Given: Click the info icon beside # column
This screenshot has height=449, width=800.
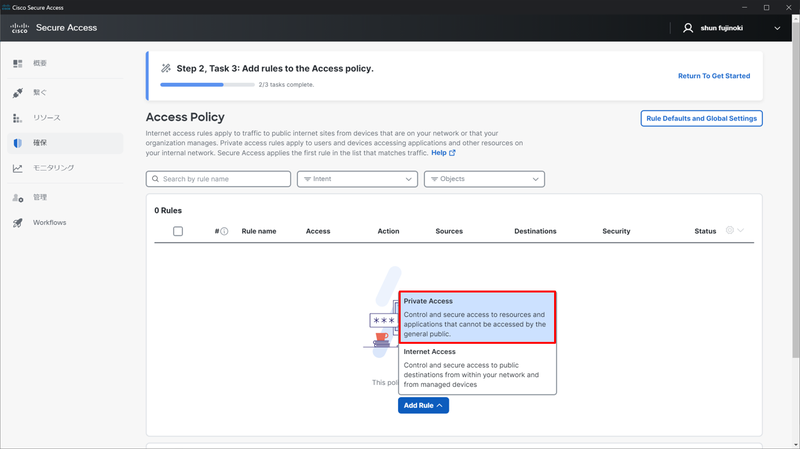Looking at the screenshot, I should coord(224,231).
